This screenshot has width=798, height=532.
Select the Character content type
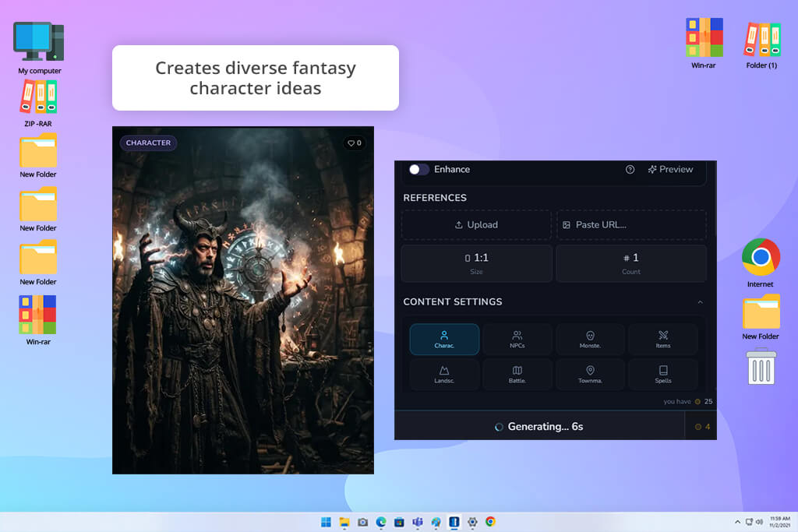coord(444,340)
